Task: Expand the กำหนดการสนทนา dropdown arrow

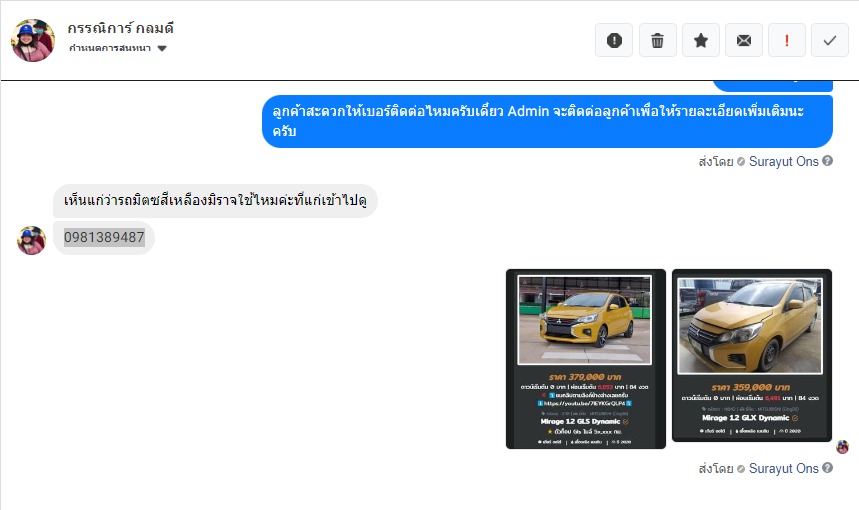Action: [162, 48]
